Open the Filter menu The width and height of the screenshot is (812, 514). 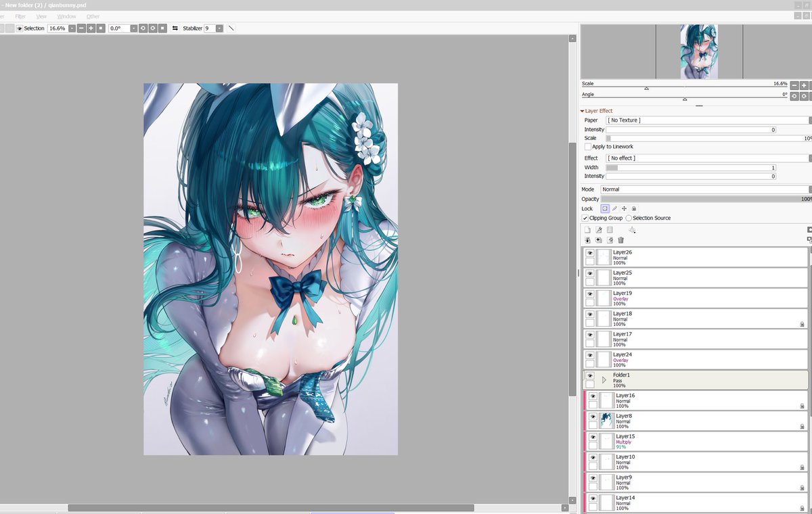point(22,16)
